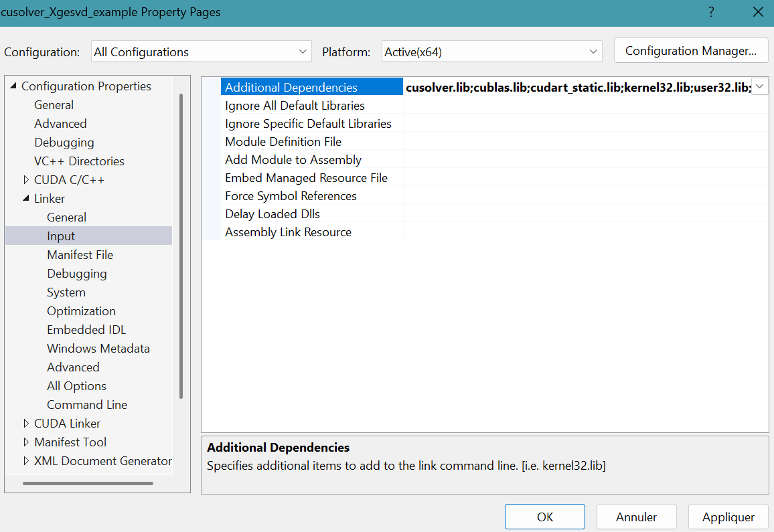The image size is (774, 532).
Task: Select VC++ Directories in the tree
Action: (79, 161)
